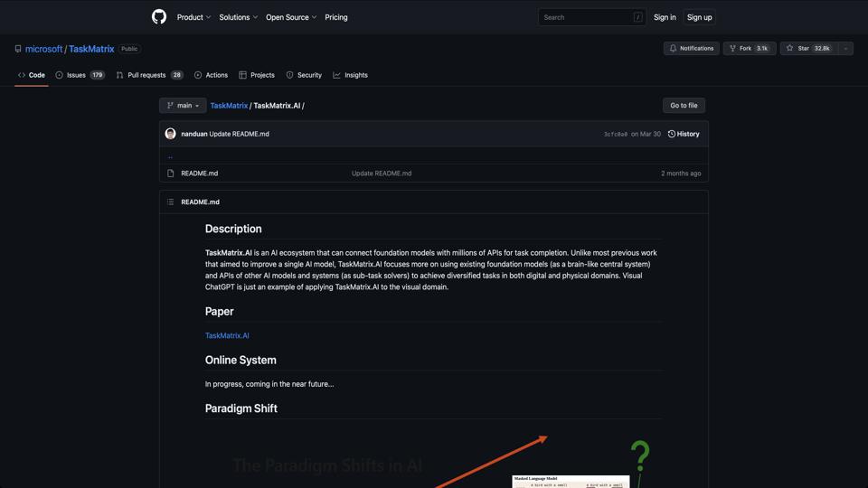Open commit hash 3cfc8a0

615,134
